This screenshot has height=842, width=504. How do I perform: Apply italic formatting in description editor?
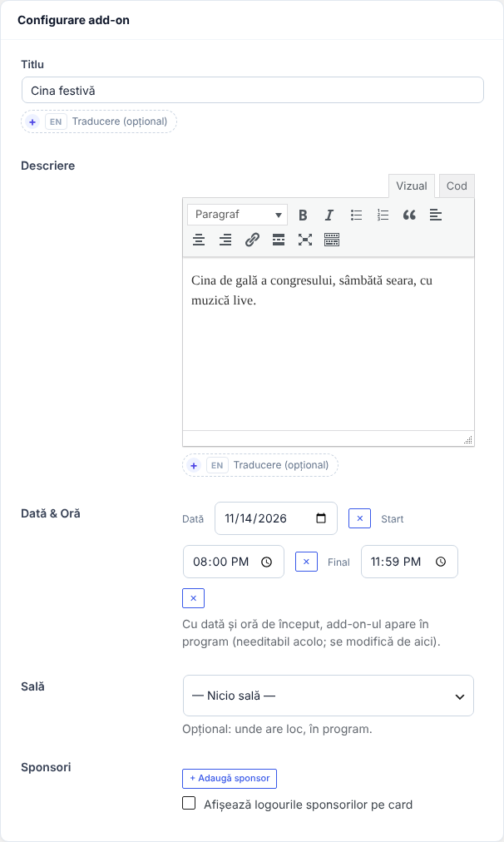(329, 215)
